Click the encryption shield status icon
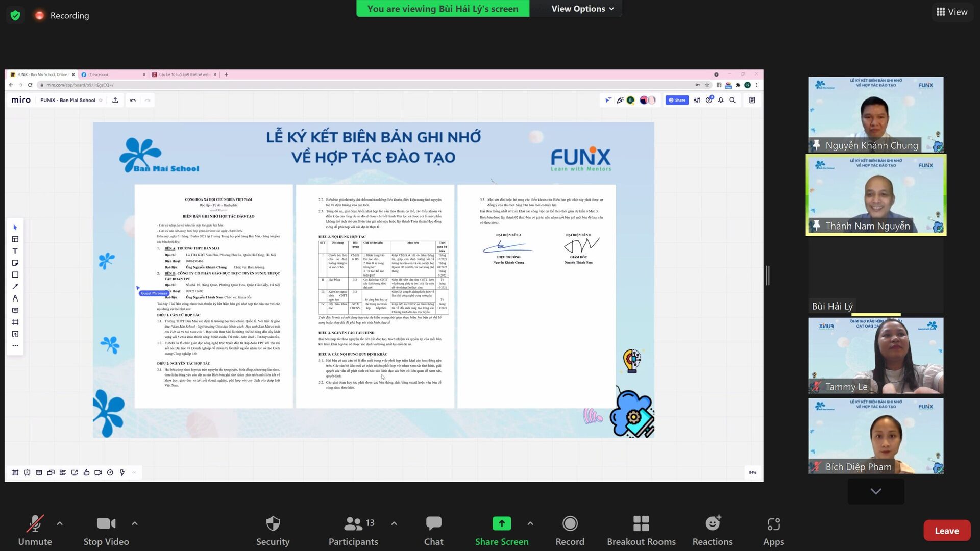The height and width of the screenshot is (551, 980). point(15,15)
